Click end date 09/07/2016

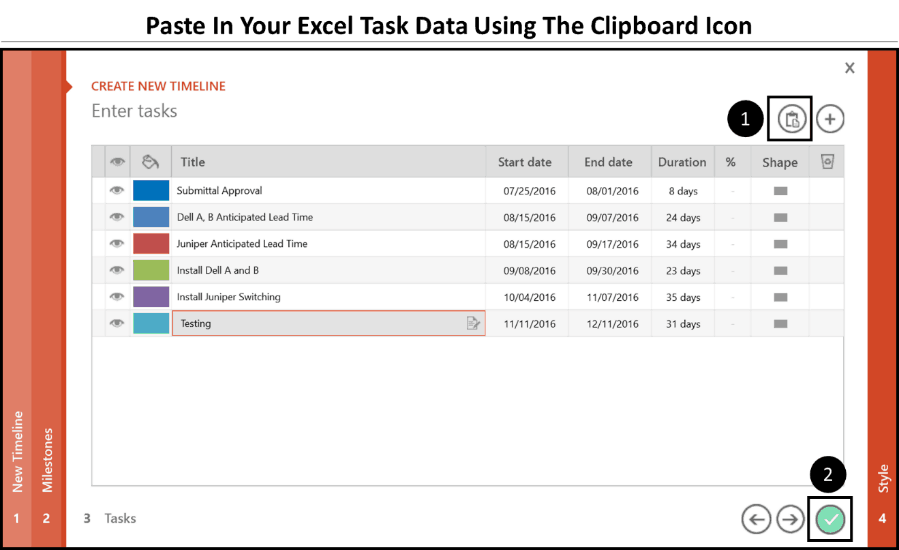[612, 217]
